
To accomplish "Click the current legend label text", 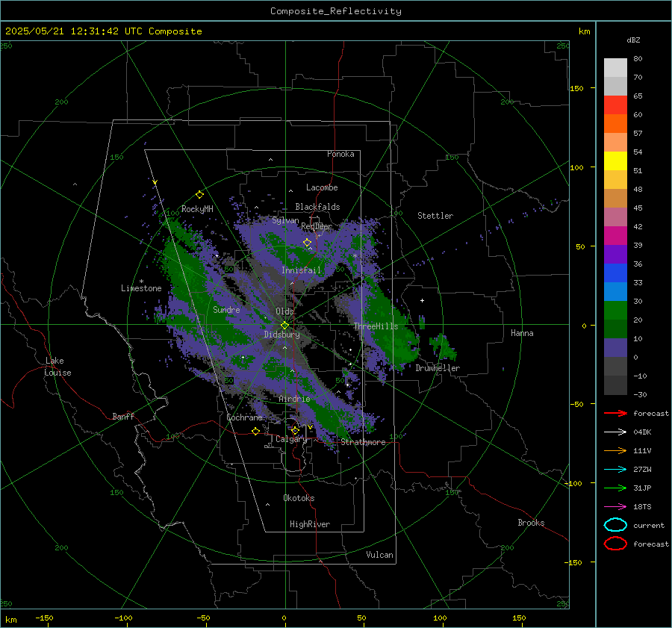I will (x=649, y=525).
